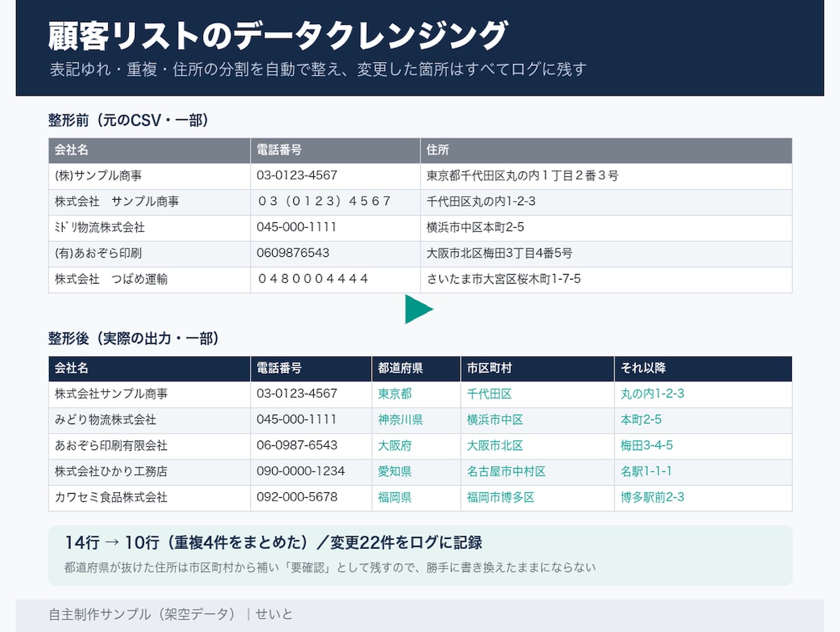Click the full-width phone ０３（０１２３）４５６７
Screen dimensions: 840x632
(324, 202)
